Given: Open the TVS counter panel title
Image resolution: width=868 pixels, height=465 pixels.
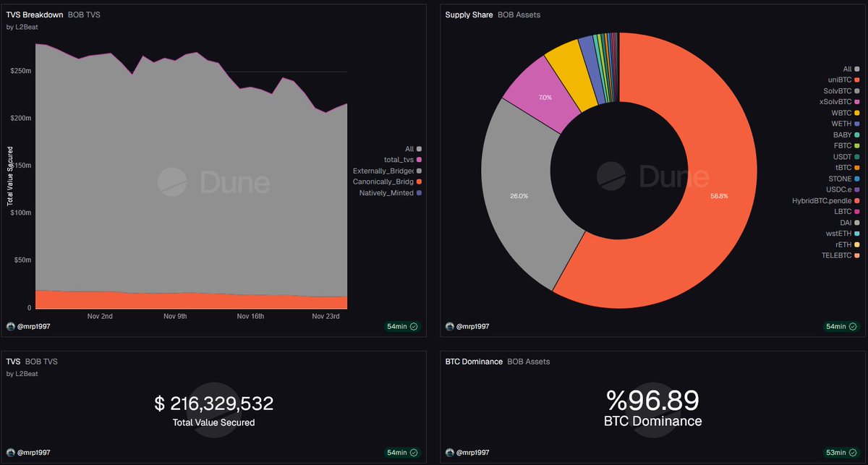Looking at the screenshot, I should tap(13, 361).
